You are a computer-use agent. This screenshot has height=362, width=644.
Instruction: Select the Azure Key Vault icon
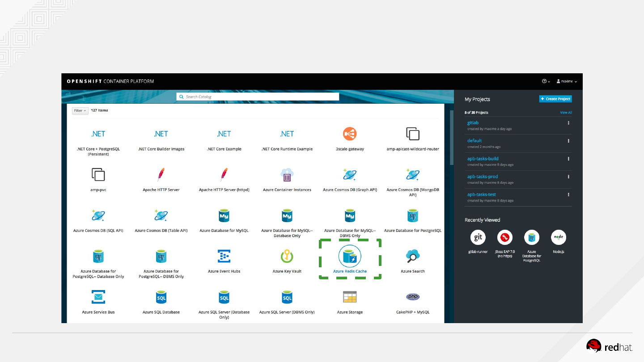[x=287, y=256]
